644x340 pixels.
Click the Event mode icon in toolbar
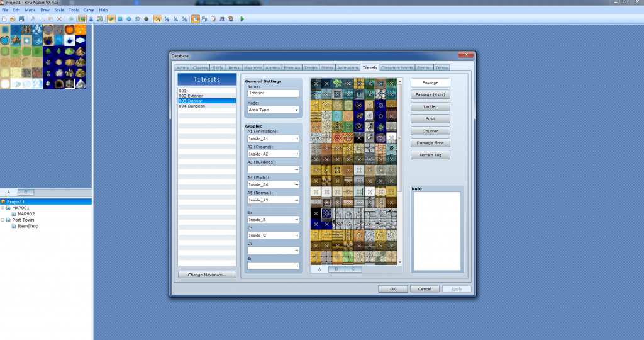[91, 19]
